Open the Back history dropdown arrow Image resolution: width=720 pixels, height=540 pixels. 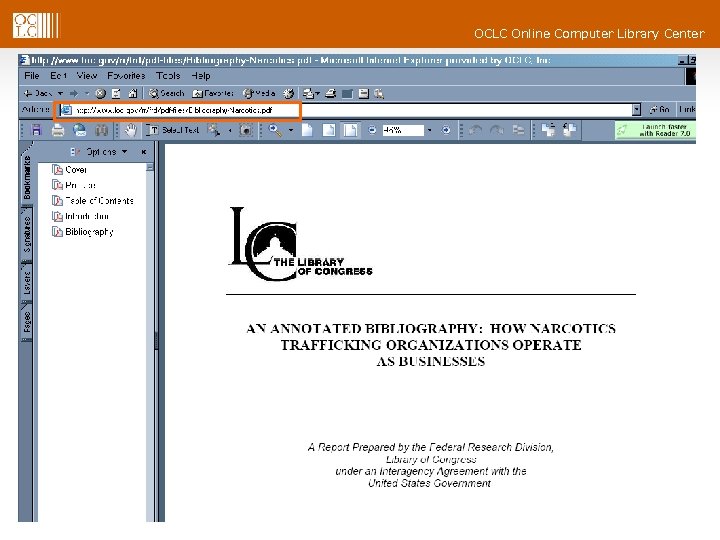(x=60, y=94)
